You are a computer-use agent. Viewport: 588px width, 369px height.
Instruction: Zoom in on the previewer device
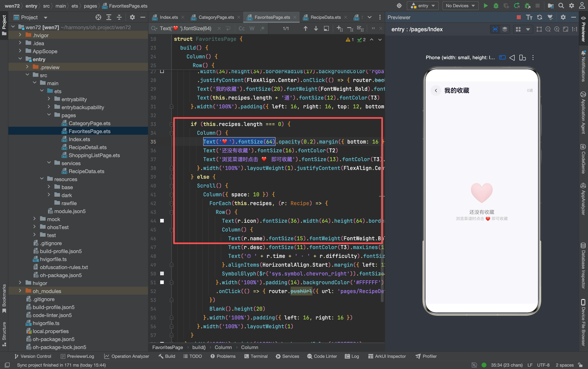click(x=556, y=29)
